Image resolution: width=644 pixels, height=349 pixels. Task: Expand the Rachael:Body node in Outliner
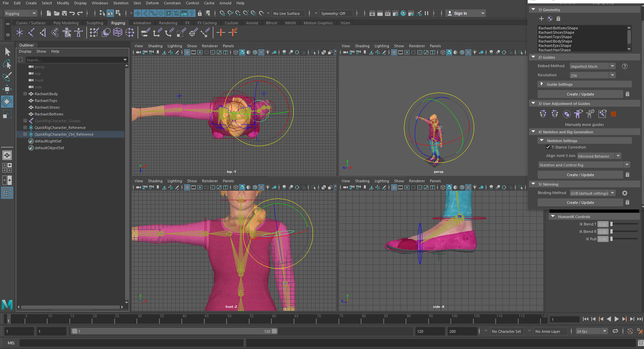[x=25, y=94]
